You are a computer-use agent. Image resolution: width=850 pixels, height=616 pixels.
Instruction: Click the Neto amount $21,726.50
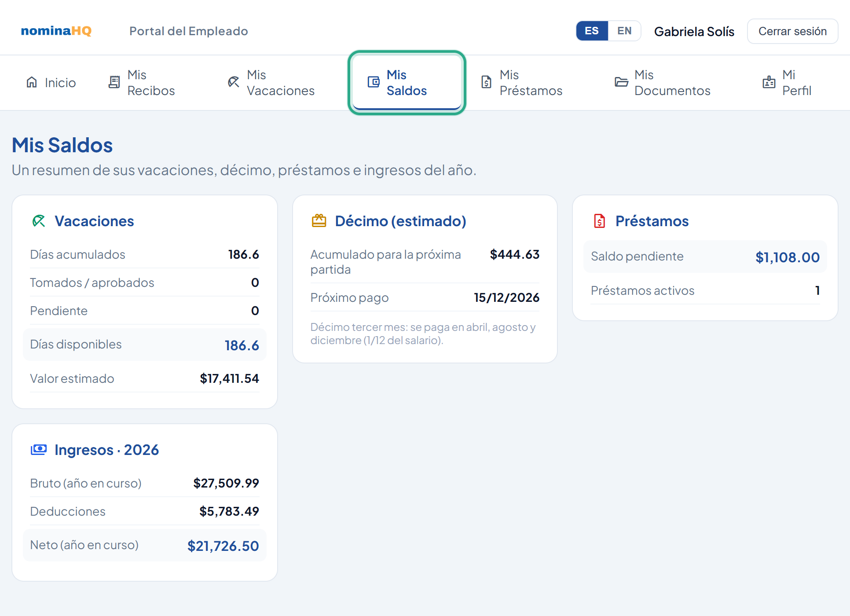point(223,546)
